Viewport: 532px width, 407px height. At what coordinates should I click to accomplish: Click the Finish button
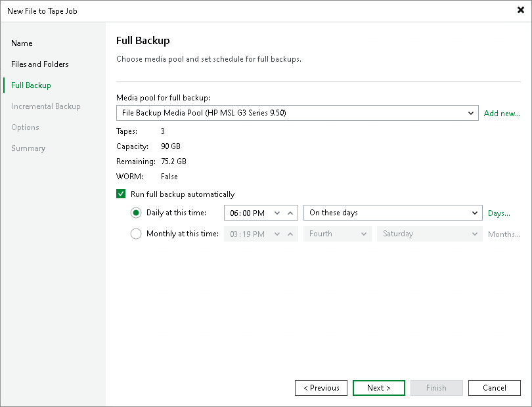click(x=436, y=388)
